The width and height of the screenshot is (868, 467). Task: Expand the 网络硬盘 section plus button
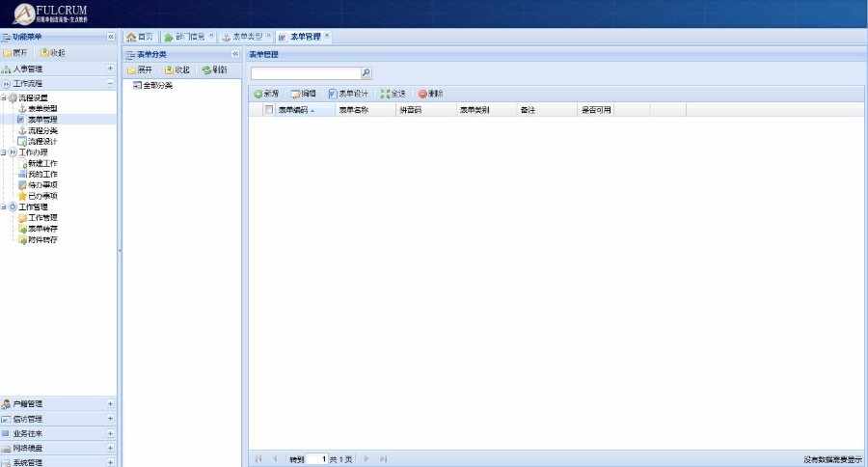tap(110, 448)
